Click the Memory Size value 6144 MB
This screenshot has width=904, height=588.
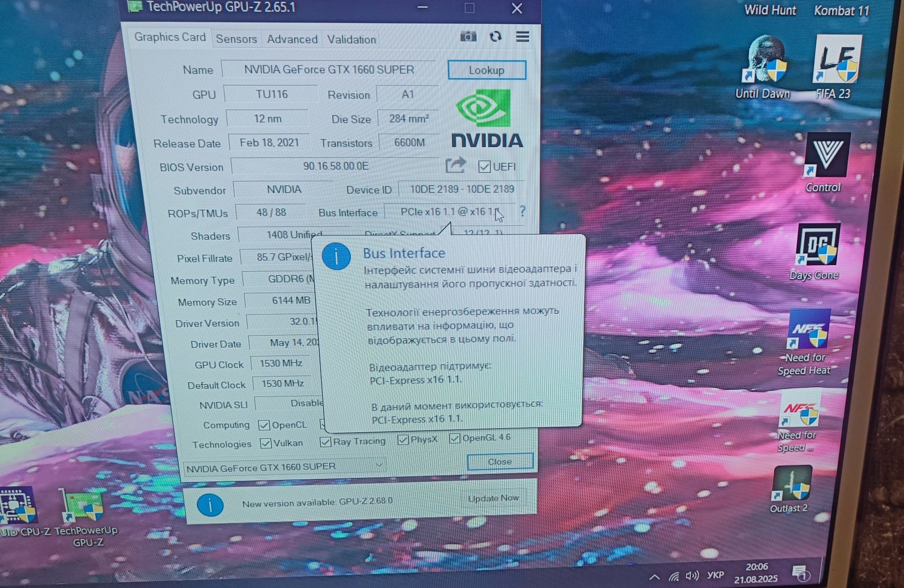(x=280, y=300)
